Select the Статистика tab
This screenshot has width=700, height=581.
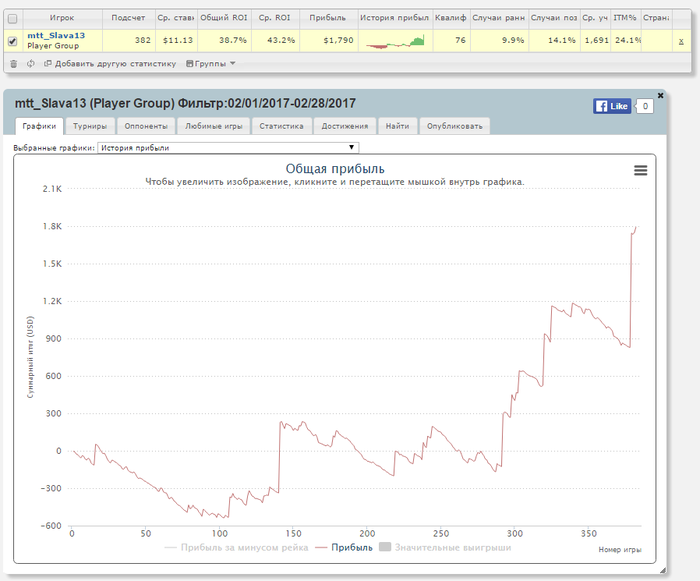pos(281,126)
